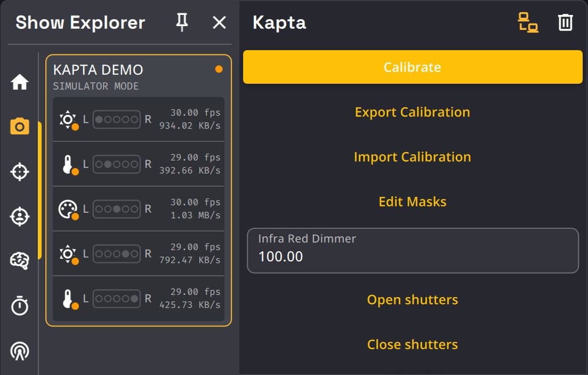This screenshot has height=375, width=588.
Task: Close the Show Explorer panel
Action: pos(219,22)
